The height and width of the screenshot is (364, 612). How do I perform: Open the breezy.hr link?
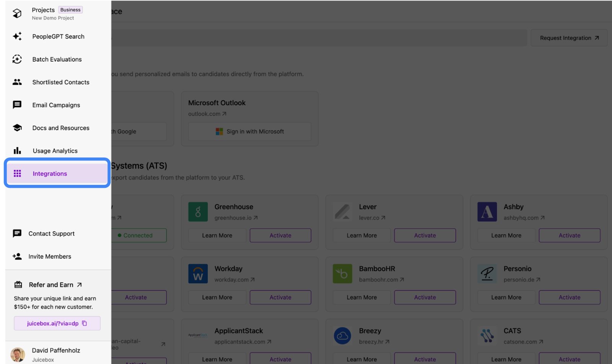click(x=374, y=342)
